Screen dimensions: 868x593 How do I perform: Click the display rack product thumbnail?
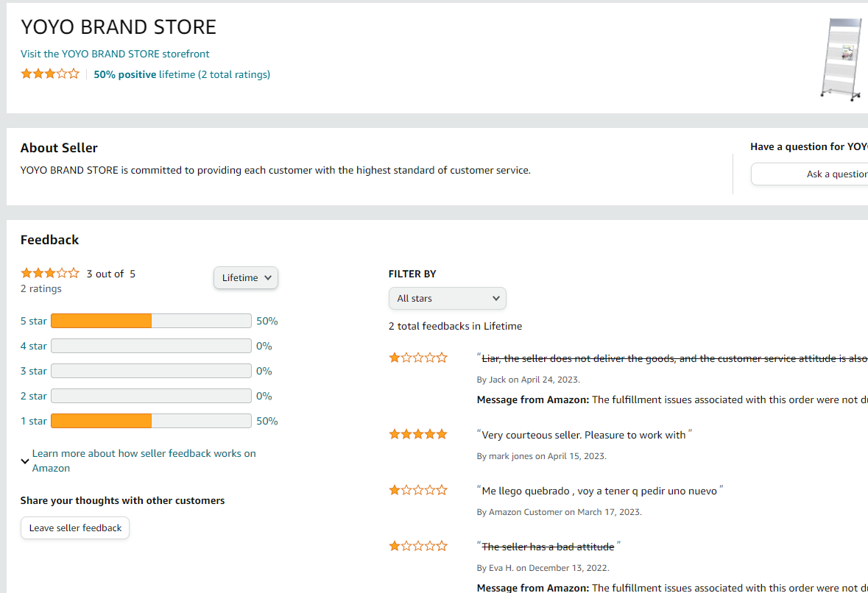coord(841,59)
